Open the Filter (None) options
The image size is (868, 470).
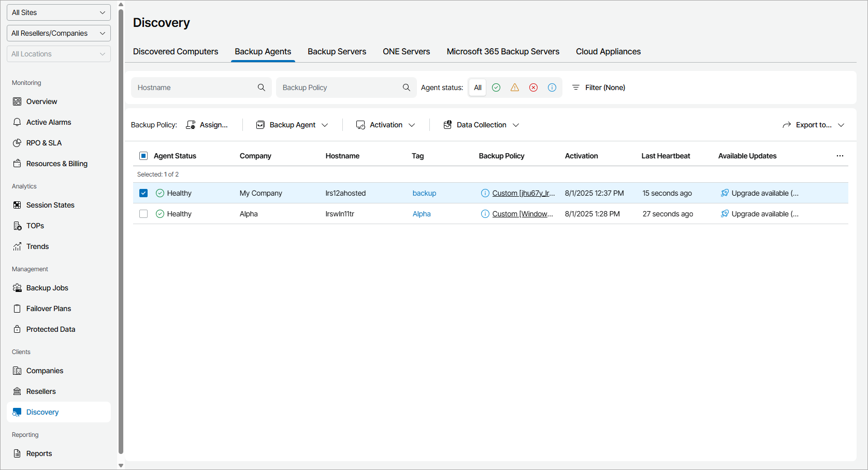(599, 87)
